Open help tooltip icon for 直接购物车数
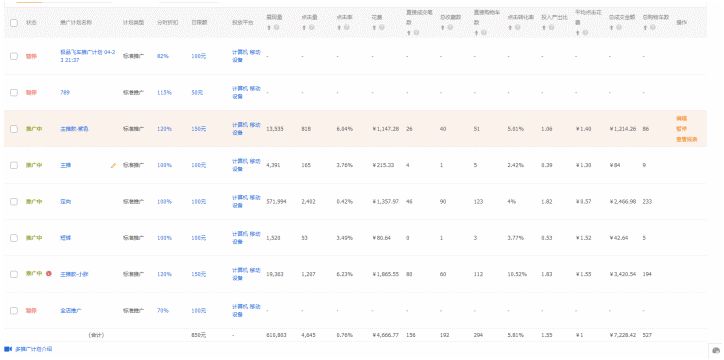Viewport: 724px width, 360px height. click(x=483, y=33)
